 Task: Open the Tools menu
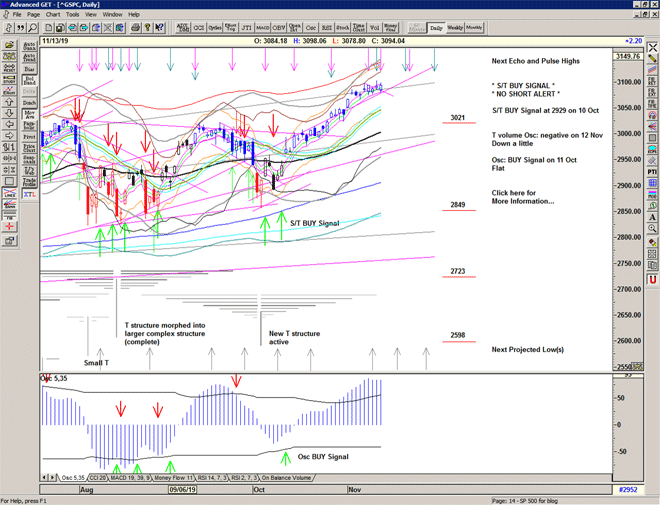[x=73, y=15]
